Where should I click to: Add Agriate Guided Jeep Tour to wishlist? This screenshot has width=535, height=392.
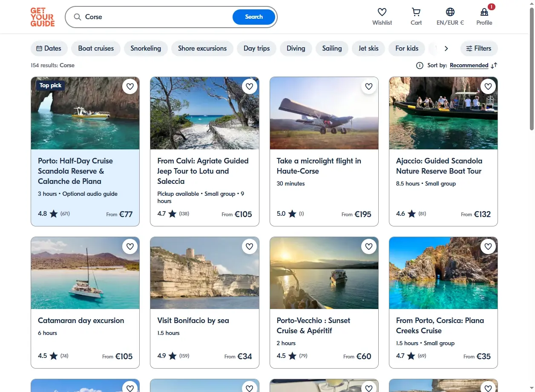coord(250,86)
